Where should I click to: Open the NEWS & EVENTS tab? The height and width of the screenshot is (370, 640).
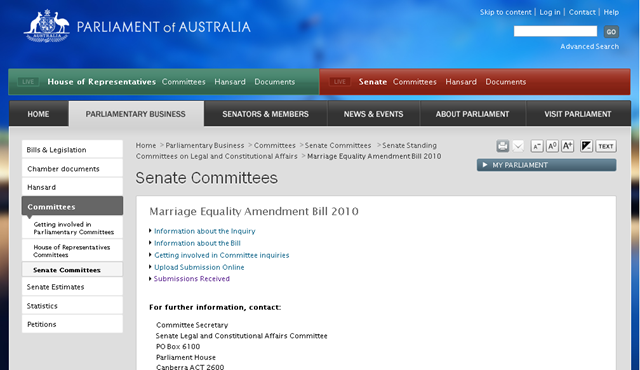pos(373,114)
